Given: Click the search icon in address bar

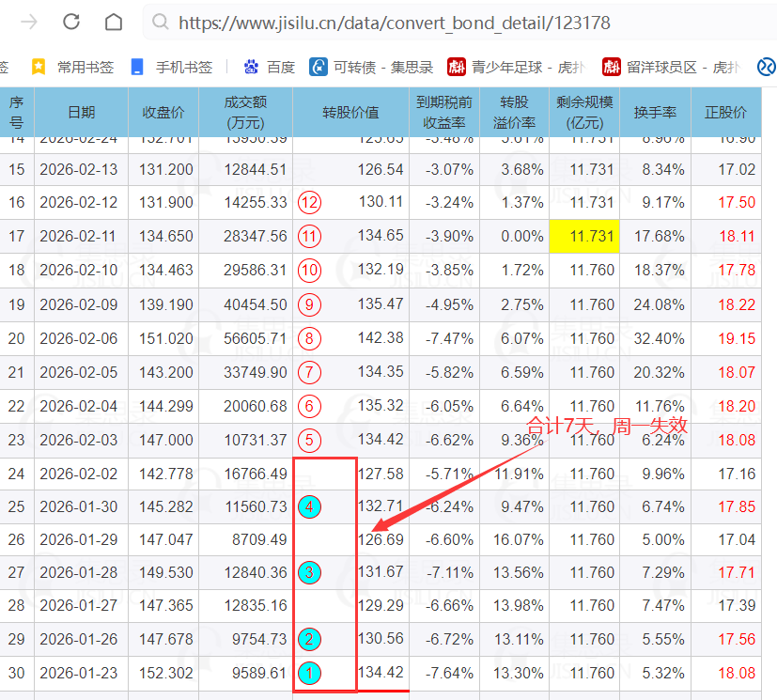Looking at the screenshot, I should tap(161, 23).
